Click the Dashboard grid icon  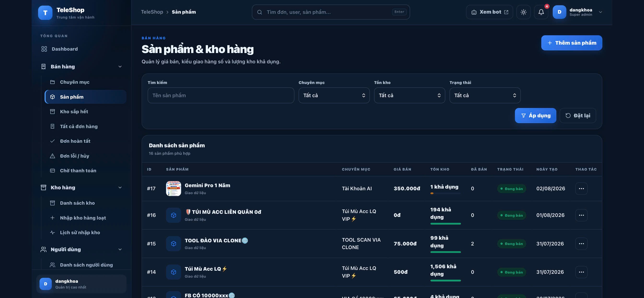(x=44, y=49)
